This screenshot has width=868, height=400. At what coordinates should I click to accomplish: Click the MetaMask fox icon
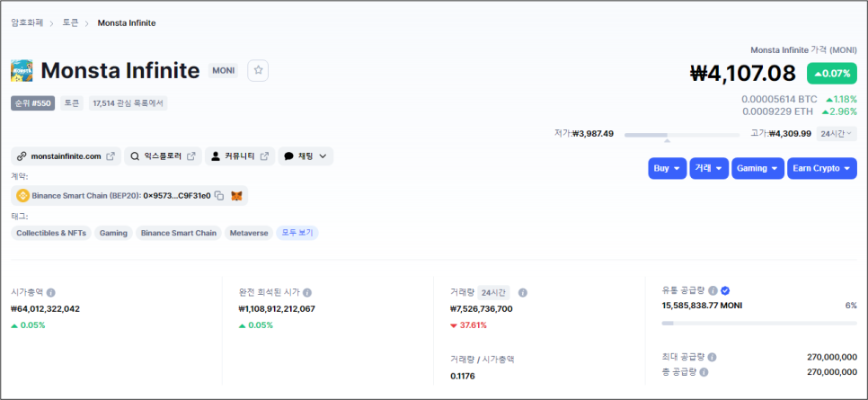236,195
